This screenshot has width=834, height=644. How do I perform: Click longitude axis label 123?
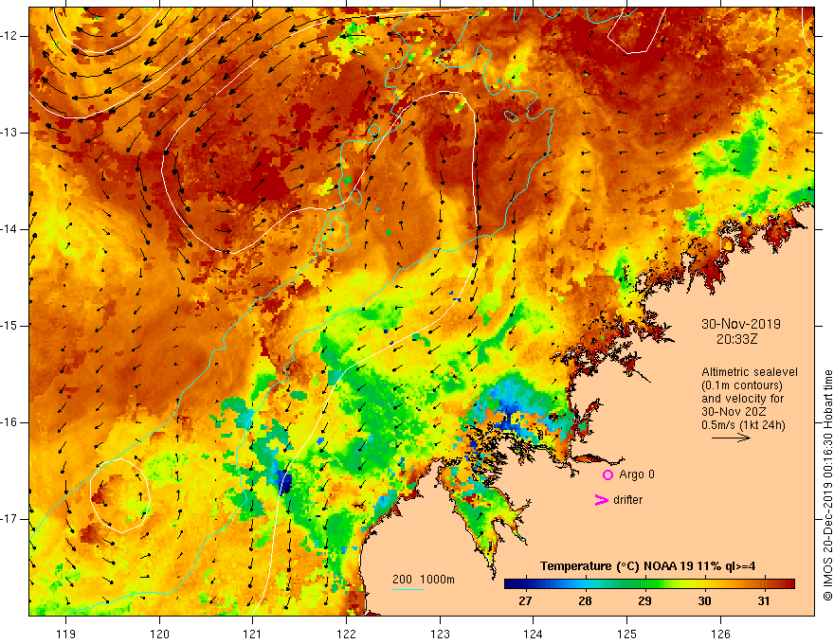click(440, 634)
